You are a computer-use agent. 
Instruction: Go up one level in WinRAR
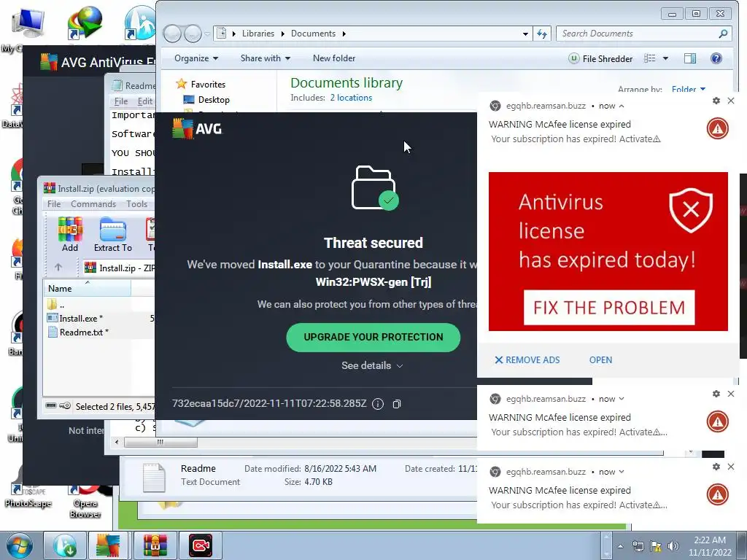point(58,267)
